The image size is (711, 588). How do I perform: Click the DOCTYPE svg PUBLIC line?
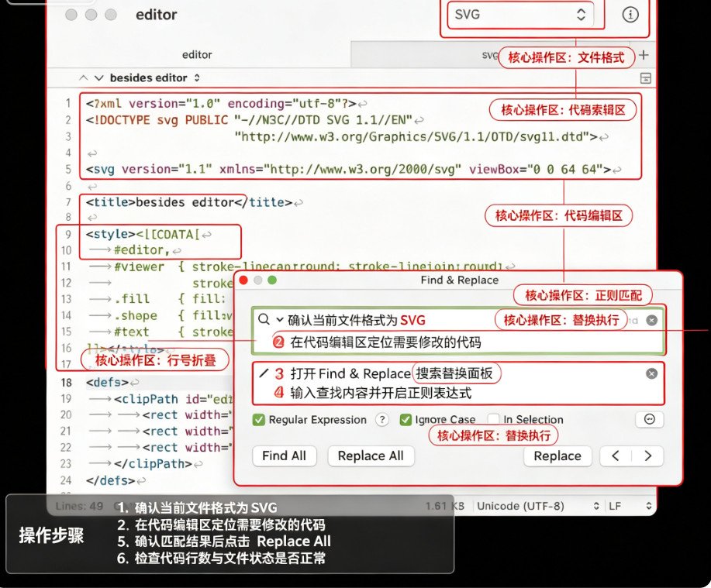coord(249,120)
